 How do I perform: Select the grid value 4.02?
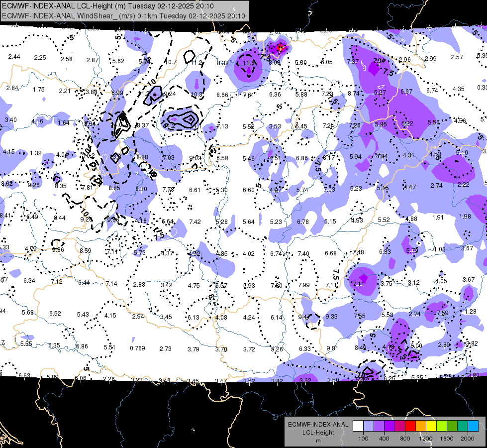pos(248,254)
